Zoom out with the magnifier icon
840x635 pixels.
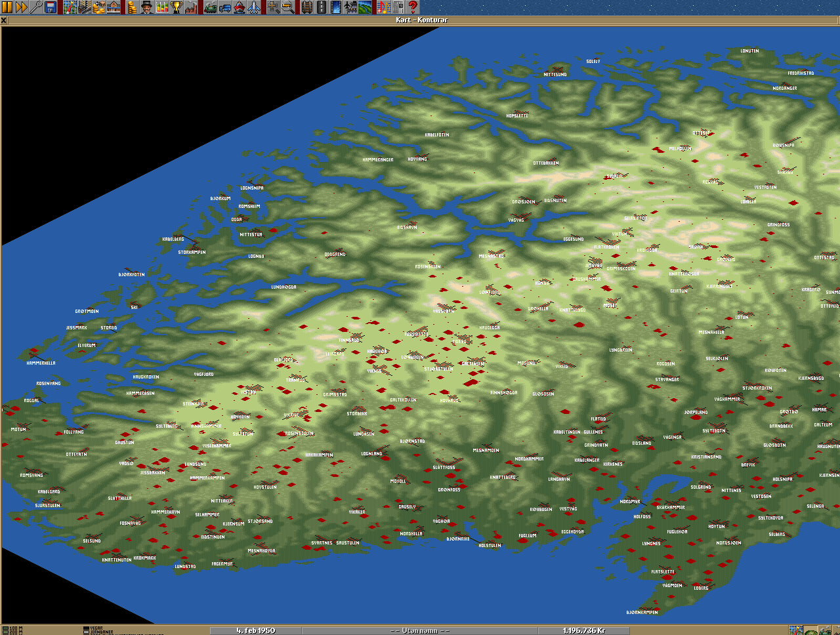point(287,7)
